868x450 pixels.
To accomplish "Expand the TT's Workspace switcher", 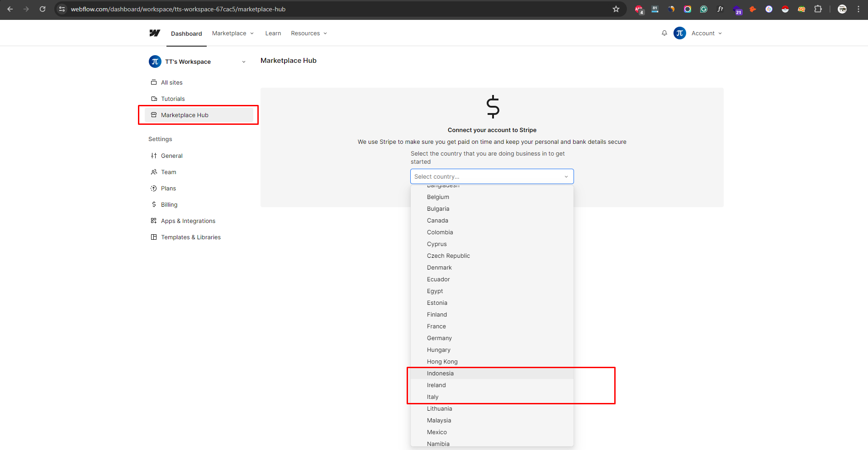I will point(244,62).
